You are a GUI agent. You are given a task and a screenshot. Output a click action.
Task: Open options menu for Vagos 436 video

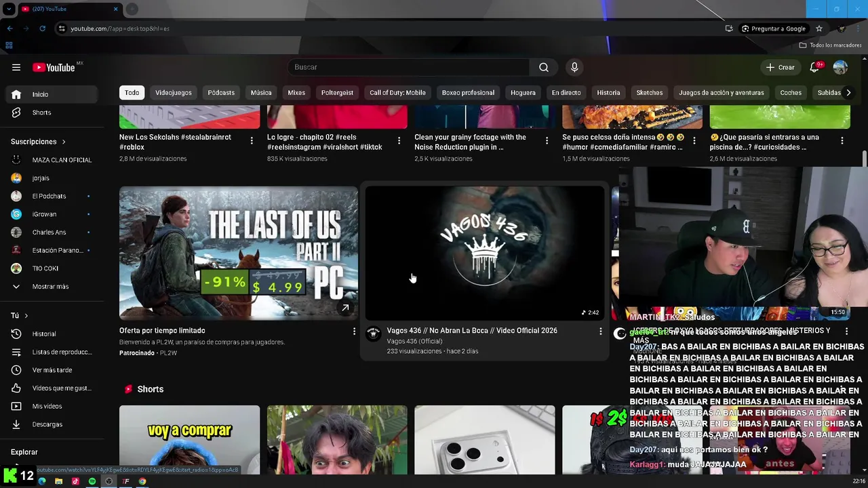pyautogui.click(x=600, y=331)
